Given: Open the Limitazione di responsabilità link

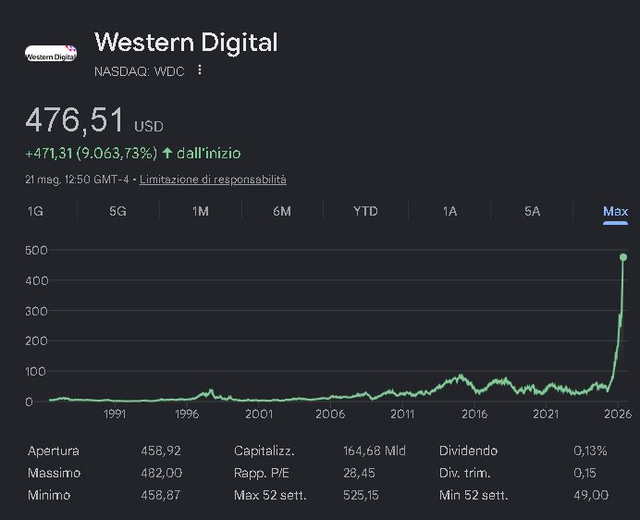Looking at the screenshot, I should (213, 179).
